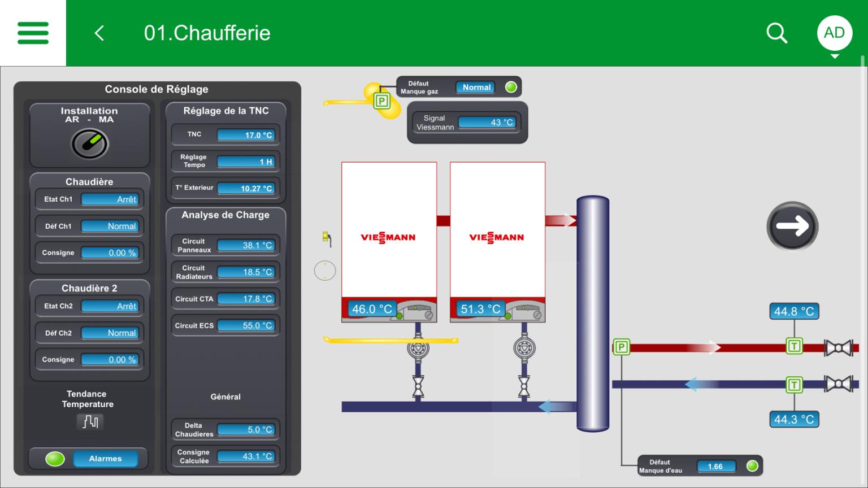Go back using the header arrow
868x488 pixels.
pos(99,33)
